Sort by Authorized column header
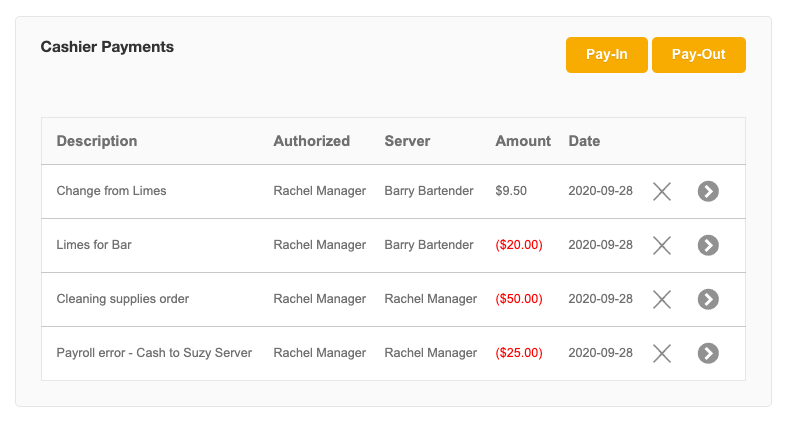Viewport: 791px width, 422px height. click(311, 141)
